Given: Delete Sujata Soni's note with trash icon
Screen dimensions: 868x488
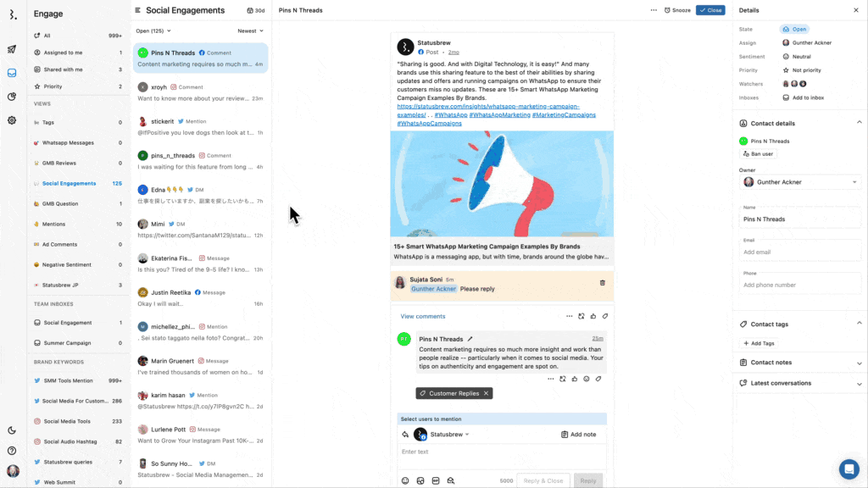Looking at the screenshot, I should point(603,283).
